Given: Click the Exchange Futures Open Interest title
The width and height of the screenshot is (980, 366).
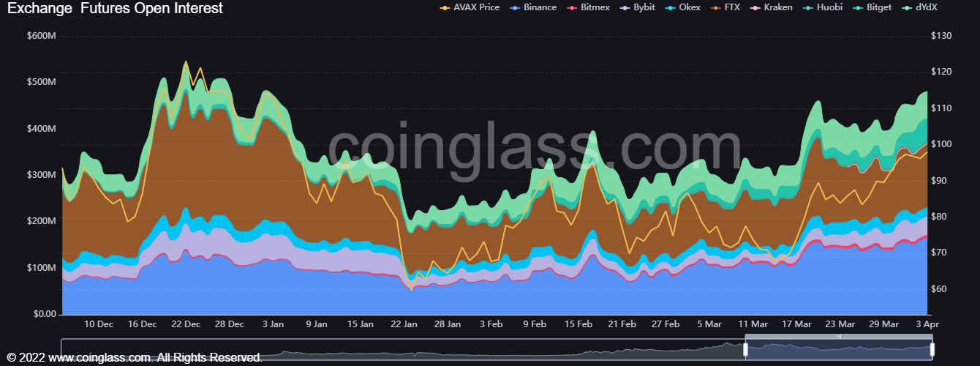Looking at the screenshot, I should point(115,9).
